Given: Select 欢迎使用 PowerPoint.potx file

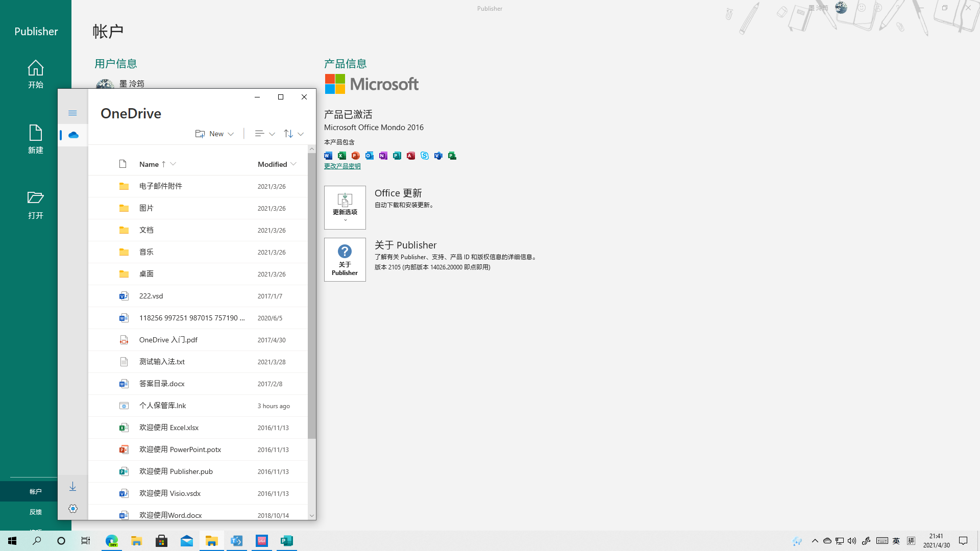Looking at the screenshot, I should (198, 449).
